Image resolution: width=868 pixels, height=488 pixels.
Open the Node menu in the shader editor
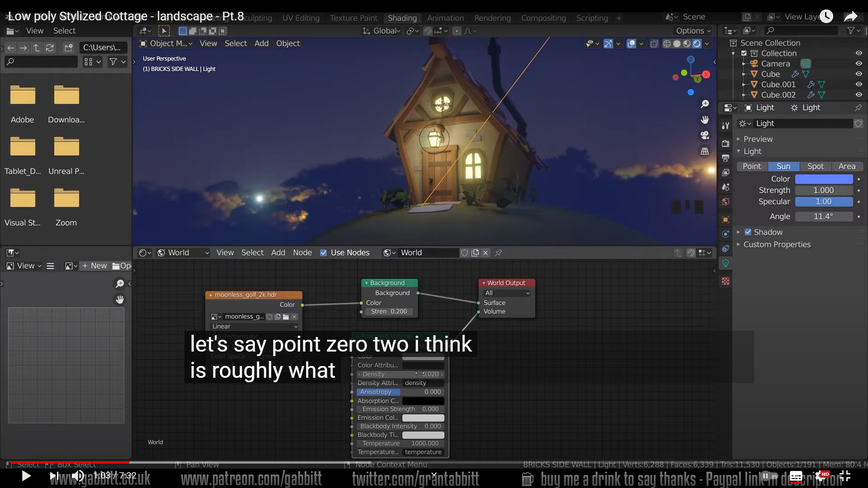(x=302, y=253)
